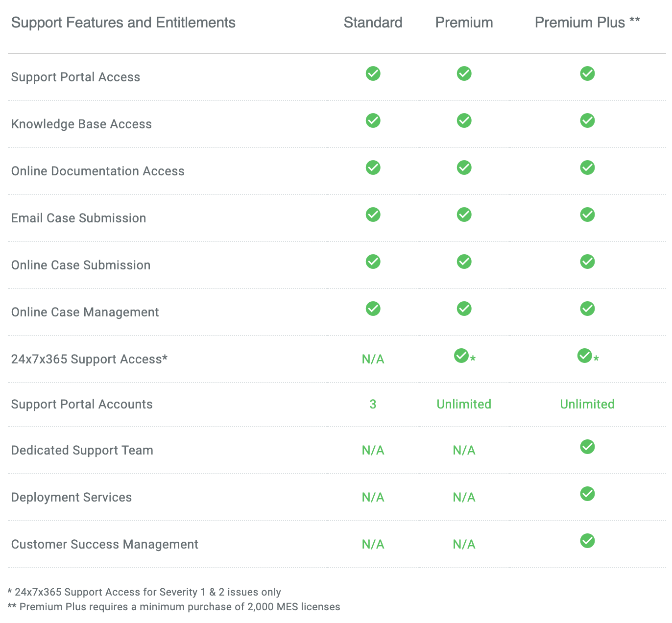Click the Unlimited text under Premium Plus
Viewport: 672px width, 623px height.
(x=587, y=404)
